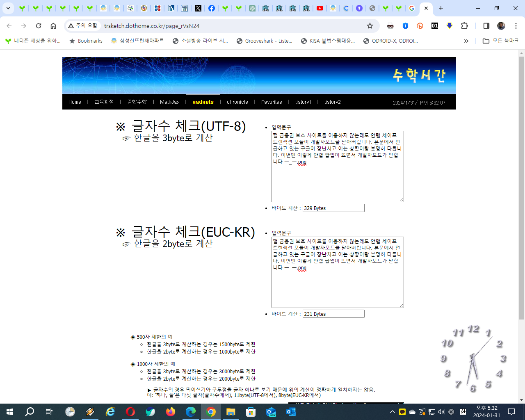Image resolution: width=525 pixels, height=420 pixels.
Task: Open the Extensions puzzle menu
Action: point(464,26)
